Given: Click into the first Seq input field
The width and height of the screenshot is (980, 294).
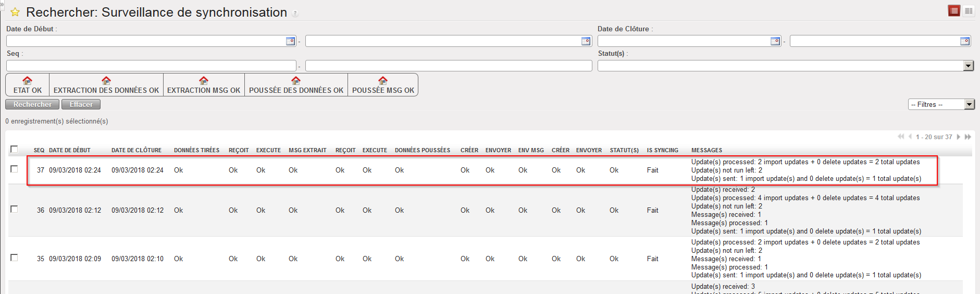Looking at the screenshot, I should coord(151,66).
